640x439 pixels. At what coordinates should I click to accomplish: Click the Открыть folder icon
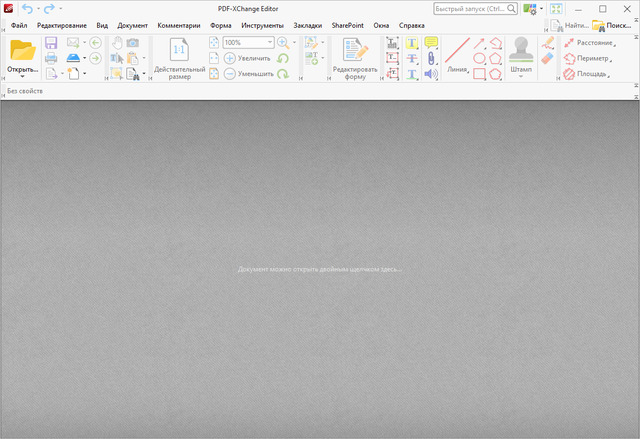[22, 50]
